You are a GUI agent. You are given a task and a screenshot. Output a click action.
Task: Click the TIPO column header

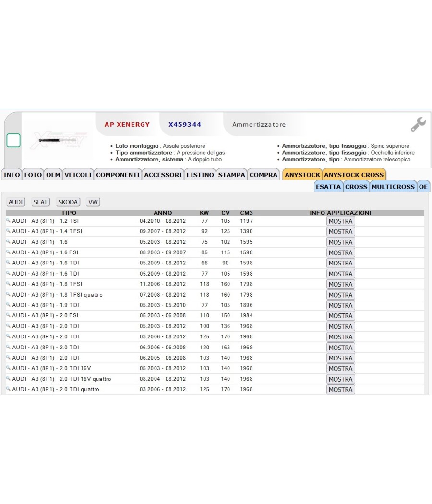[69, 213]
